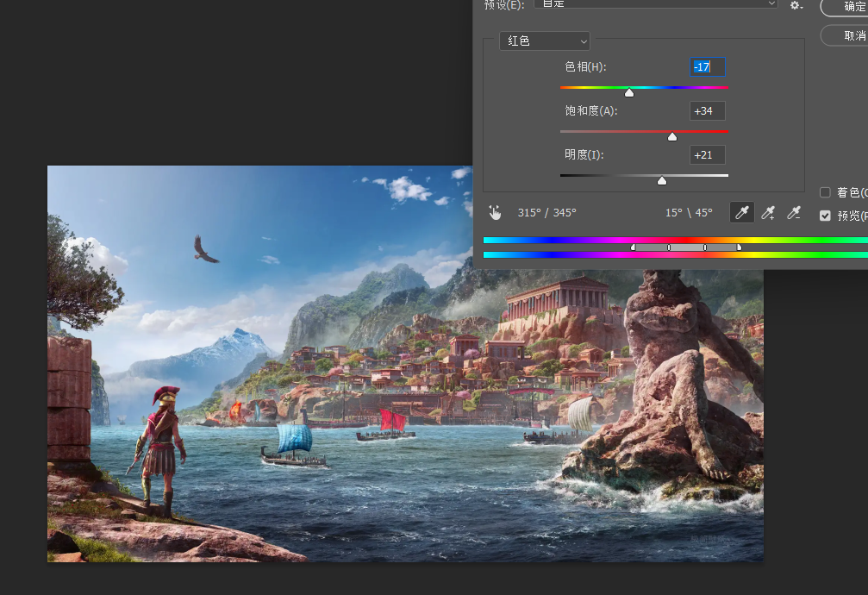This screenshot has height=595, width=868.
Task: Click the hue value field showing -17
Action: [x=708, y=67]
